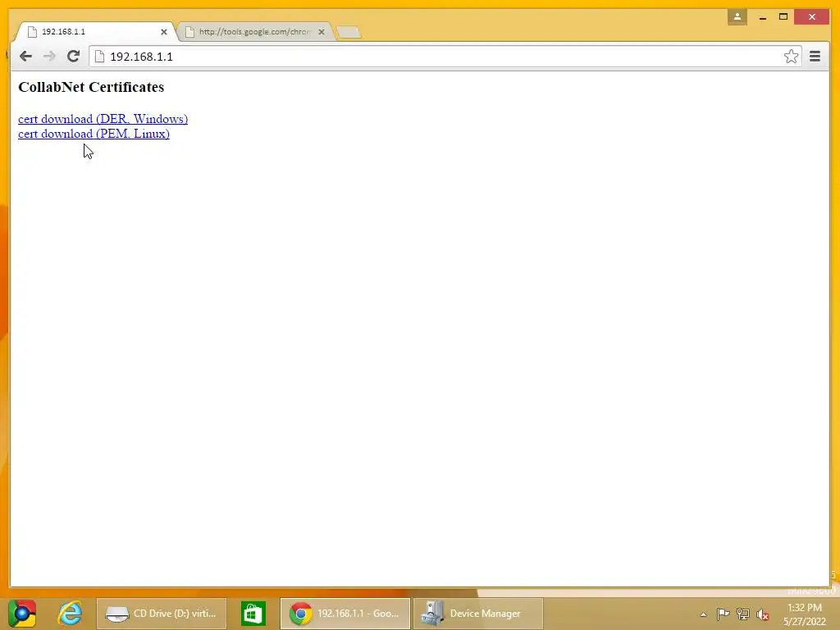Maximize the Chrome window

click(783, 17)
